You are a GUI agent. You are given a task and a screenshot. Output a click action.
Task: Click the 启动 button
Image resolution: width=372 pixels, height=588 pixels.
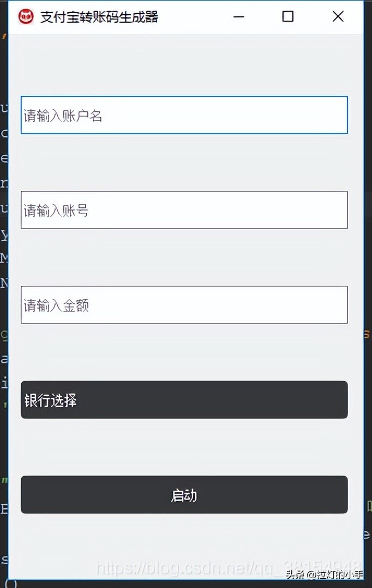[x=184, y=495]
